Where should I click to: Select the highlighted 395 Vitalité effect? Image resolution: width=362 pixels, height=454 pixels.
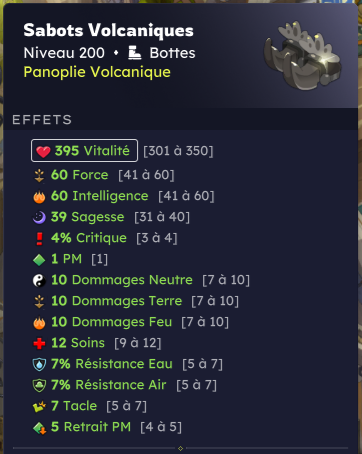point(84,151)
